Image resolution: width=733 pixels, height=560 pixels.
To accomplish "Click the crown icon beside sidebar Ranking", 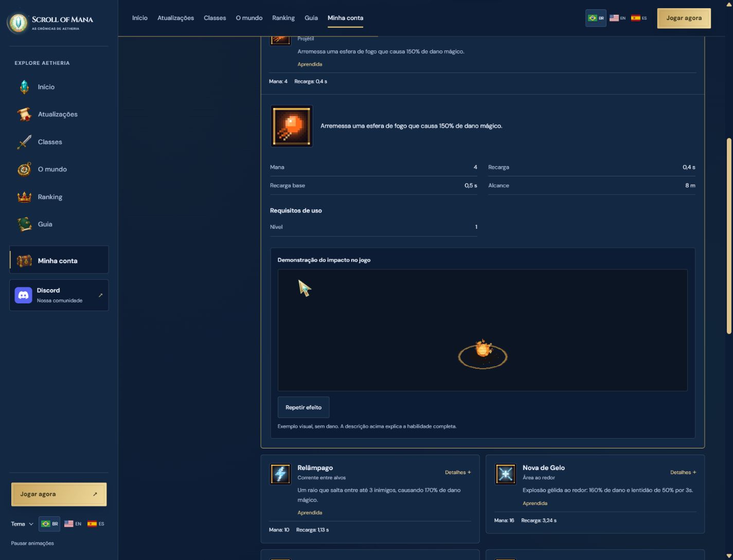I will coord(24,197).
